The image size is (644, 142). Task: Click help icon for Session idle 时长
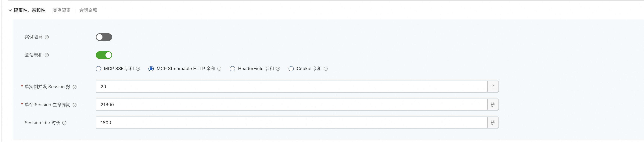point(64,123)
